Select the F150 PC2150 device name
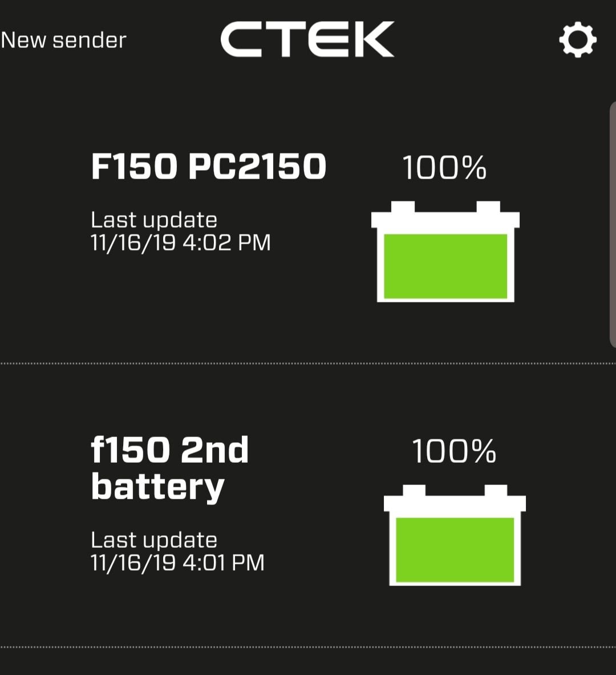 208,167
